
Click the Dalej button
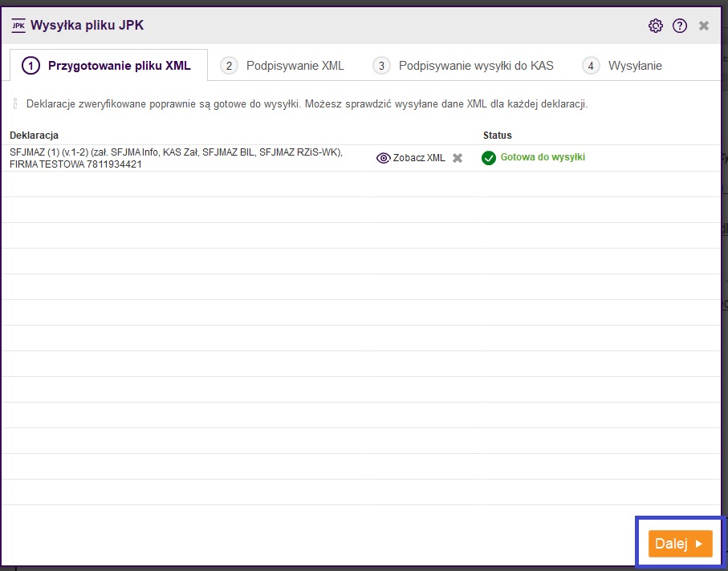680,544
